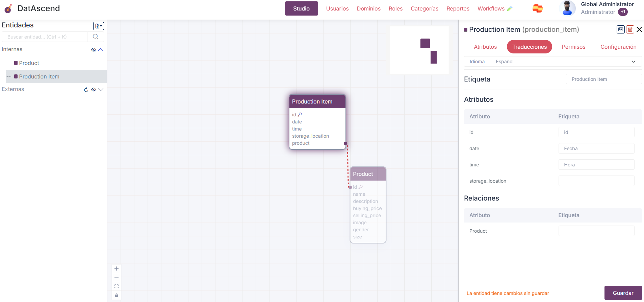This screenshot has height=302, width=644.
Task: Refresh the Externas entities list
Action: 86,90
